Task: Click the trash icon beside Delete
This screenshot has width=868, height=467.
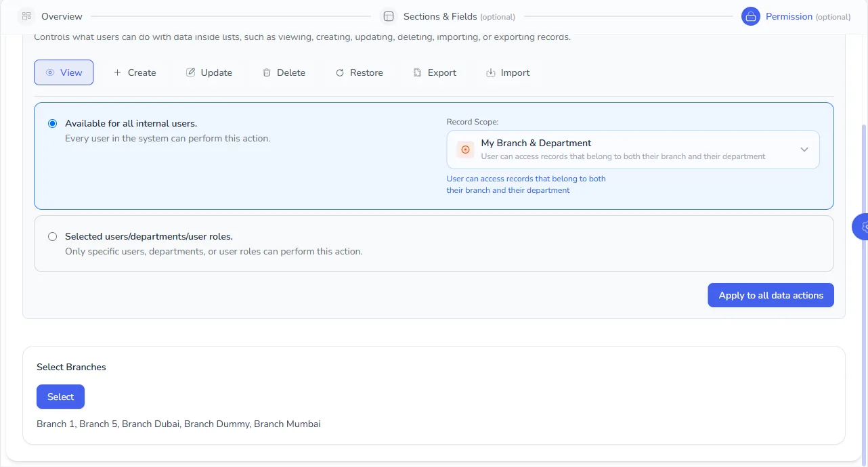Action: [267, 72]
